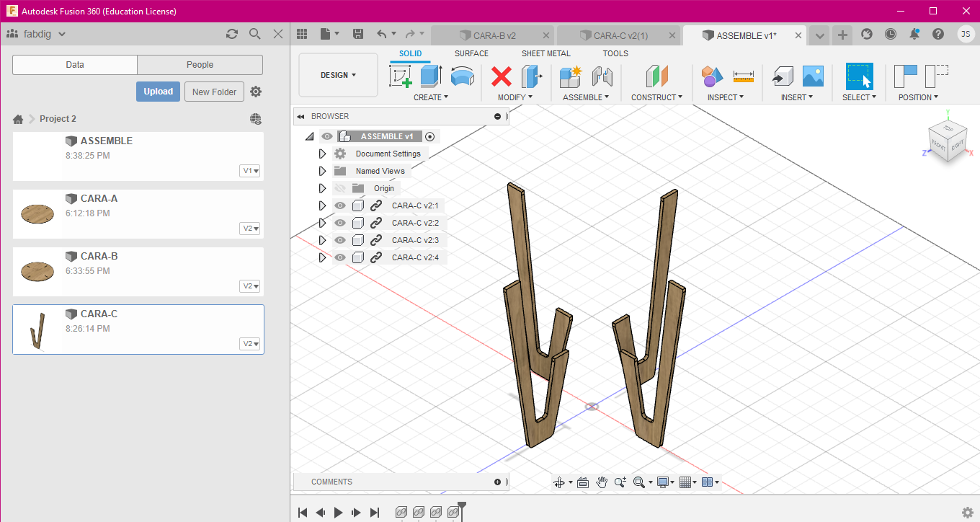
Task: Expand the Document Settings node
Action: coord(322,154)
